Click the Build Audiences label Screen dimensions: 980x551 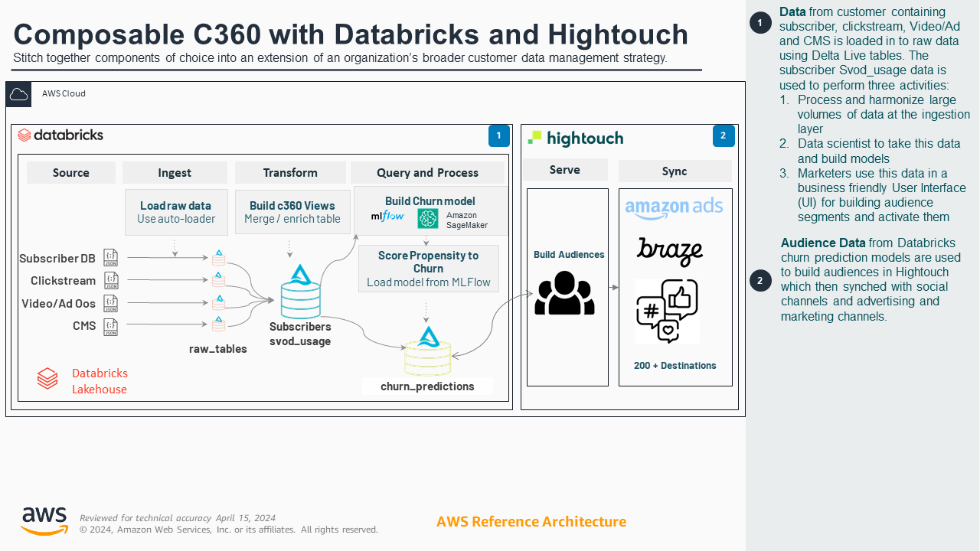tap(569, 254)
